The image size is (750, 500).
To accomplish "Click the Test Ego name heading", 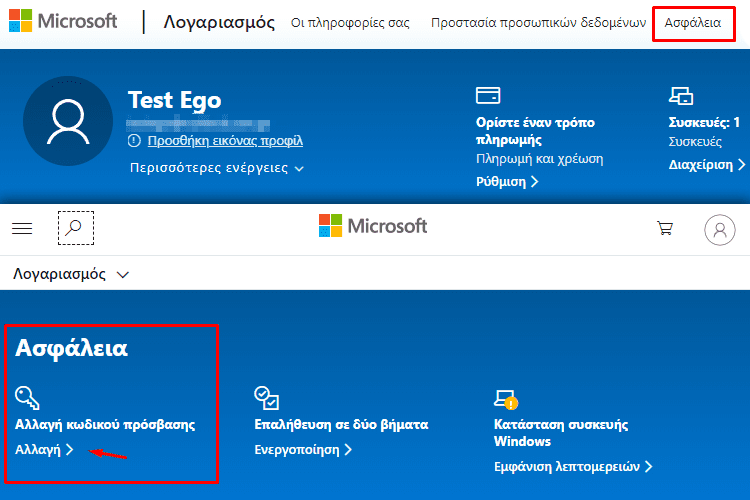I will pos(175,100).
